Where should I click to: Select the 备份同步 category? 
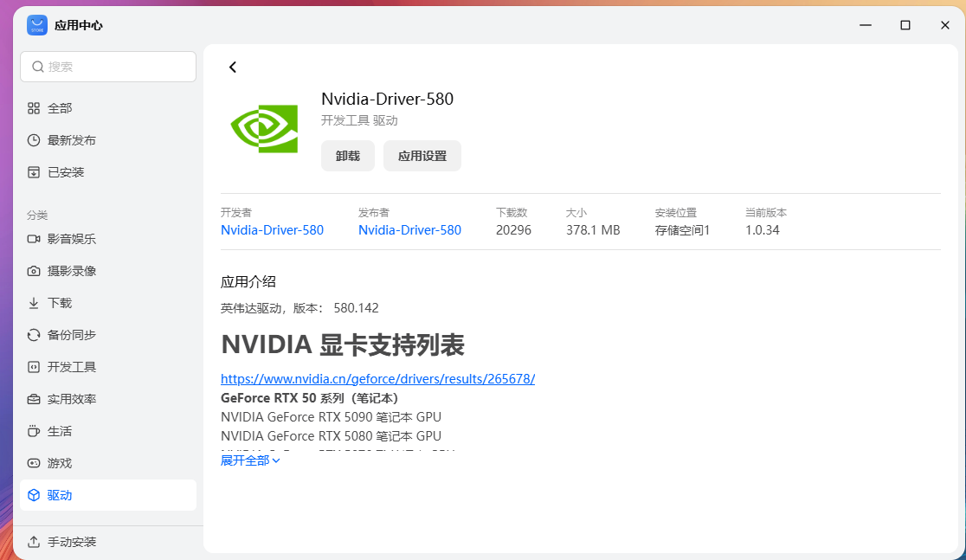(108, 335)
